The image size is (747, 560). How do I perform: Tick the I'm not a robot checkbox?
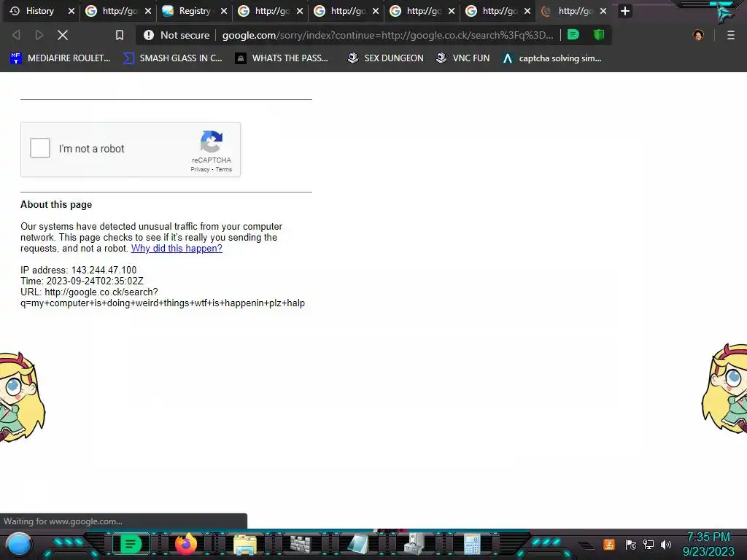(40, 148)
